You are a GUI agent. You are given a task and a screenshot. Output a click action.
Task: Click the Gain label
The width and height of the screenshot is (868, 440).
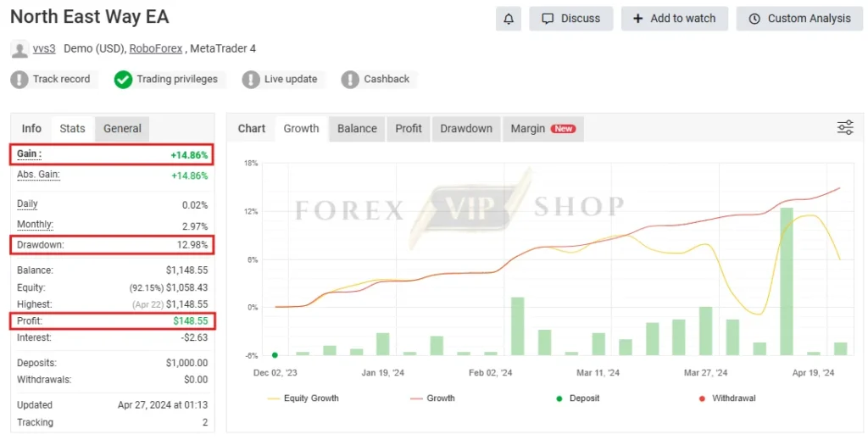coord(29,153)
